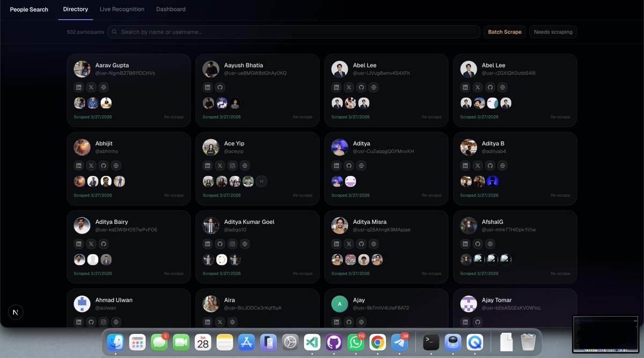Open Ajay Tomar's GitHub icon
644x358 pixels.
click(478, 322)
